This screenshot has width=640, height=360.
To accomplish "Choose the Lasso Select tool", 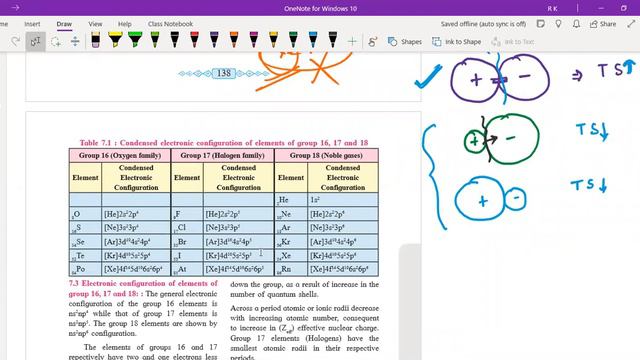I will click(56, 41).
